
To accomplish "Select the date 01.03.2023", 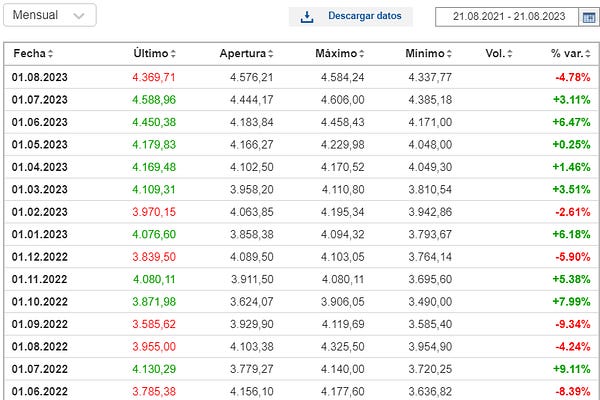I will point(39,189).
